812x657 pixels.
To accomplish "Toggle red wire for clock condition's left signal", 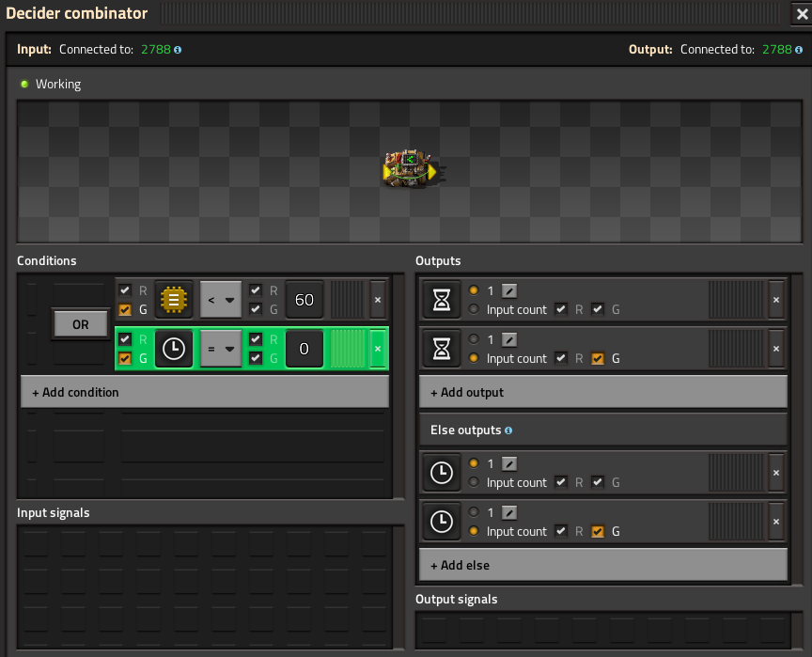I will tap(125, 339).
